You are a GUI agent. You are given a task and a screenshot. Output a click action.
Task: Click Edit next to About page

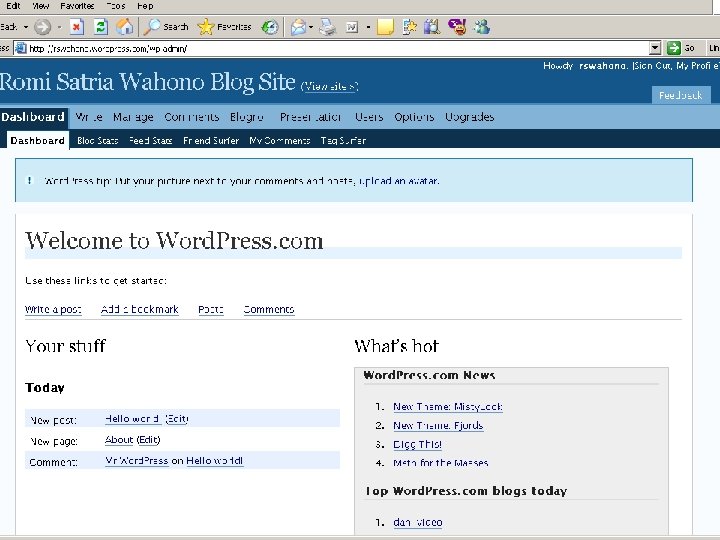tap(149, 440)
